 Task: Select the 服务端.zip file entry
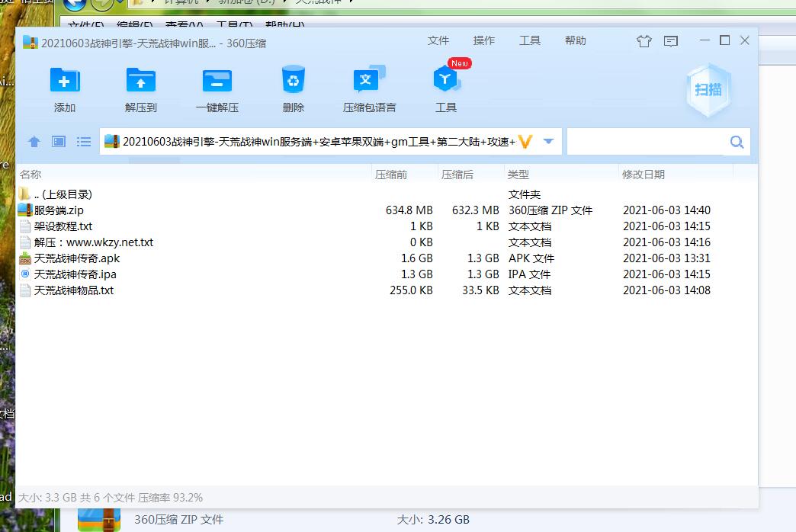[59, 210]
